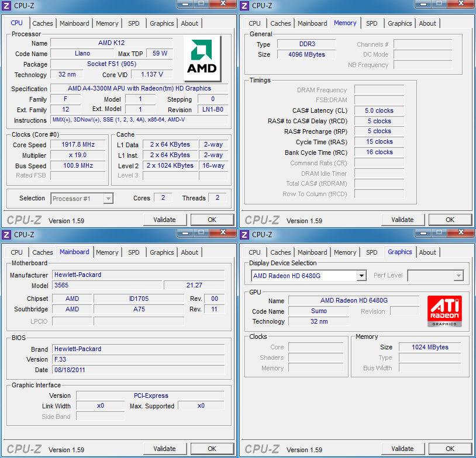Click the Bus Speed value 100.9 MHz
The width and height of the screenshot is (476, 458).
[78, 165]
